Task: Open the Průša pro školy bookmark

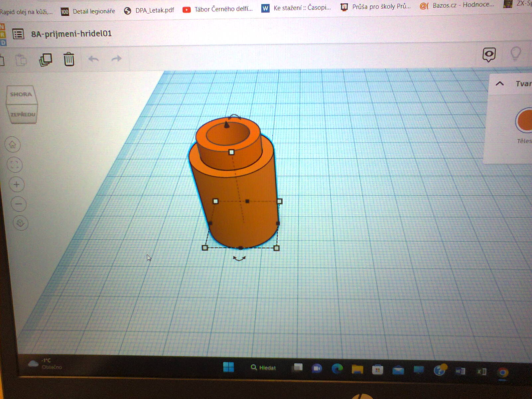Action: point(376,6)
